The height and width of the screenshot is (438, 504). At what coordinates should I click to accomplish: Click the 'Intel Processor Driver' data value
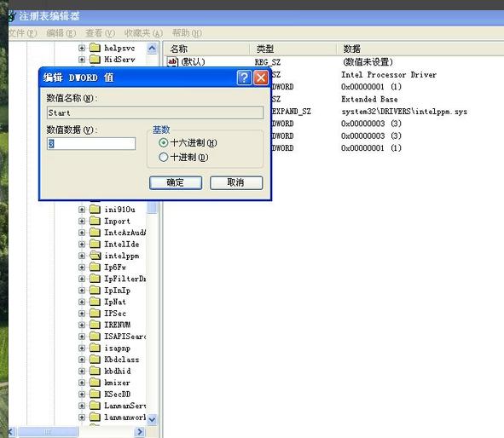(389, 75)
